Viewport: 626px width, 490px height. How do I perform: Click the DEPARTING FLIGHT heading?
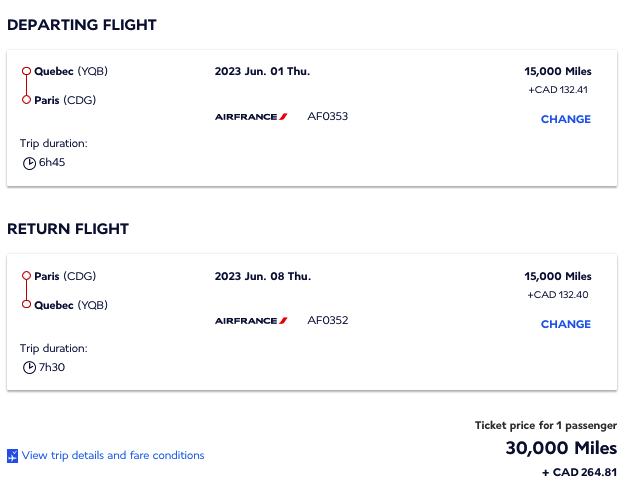click(x=81, y=25)
